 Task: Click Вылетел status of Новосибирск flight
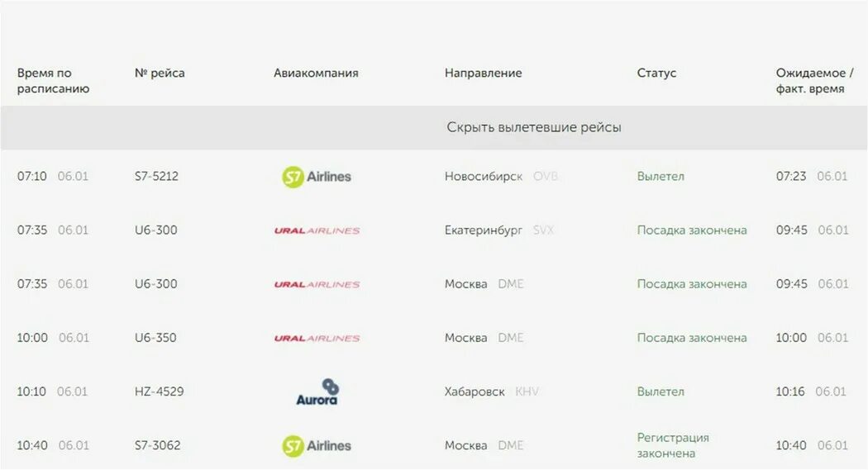pos(661,177)
